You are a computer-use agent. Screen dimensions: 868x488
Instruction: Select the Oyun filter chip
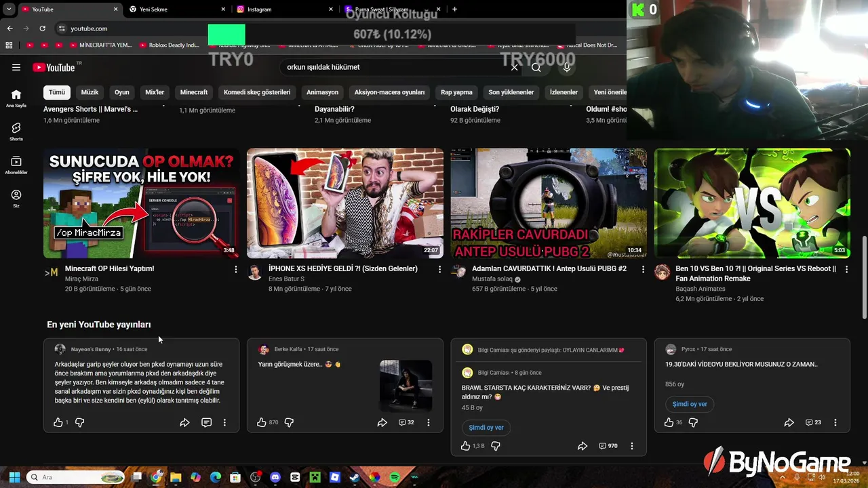click(x=122, y=92)
